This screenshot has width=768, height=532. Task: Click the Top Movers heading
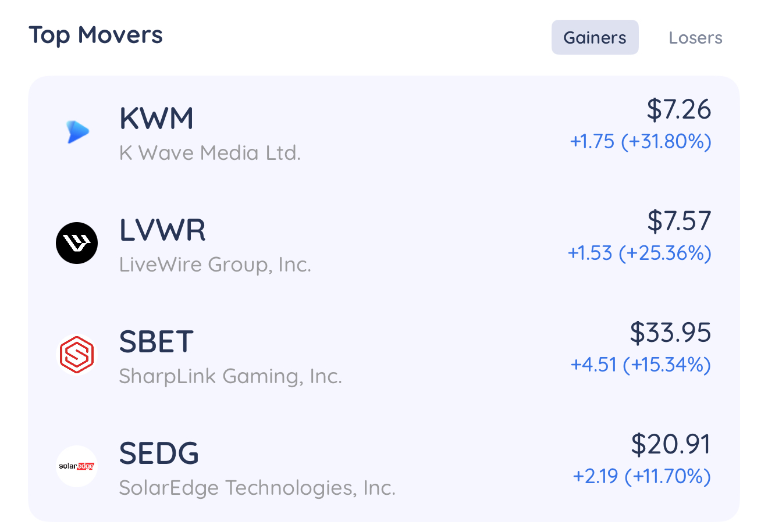96,35
